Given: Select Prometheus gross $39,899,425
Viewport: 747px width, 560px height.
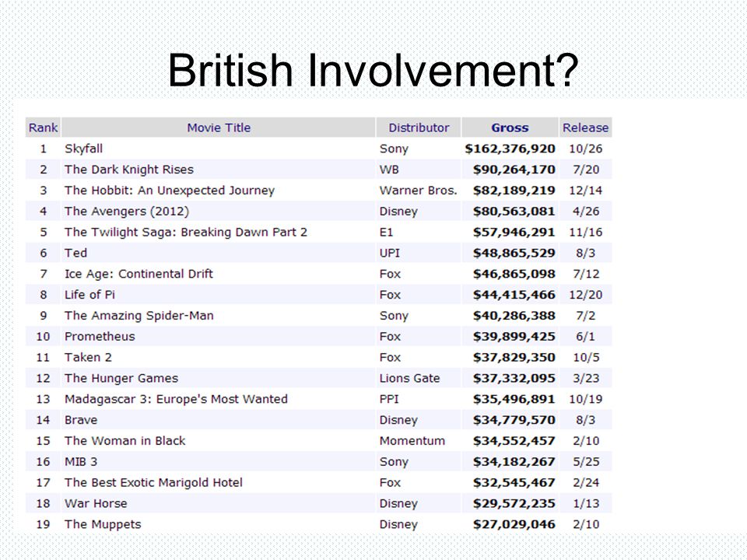Looking at the screenshot, I should (x=514, y=337).
